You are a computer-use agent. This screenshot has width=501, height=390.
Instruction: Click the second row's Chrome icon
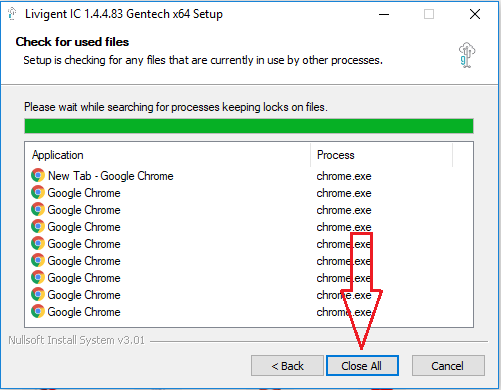(x=38, y=192)
